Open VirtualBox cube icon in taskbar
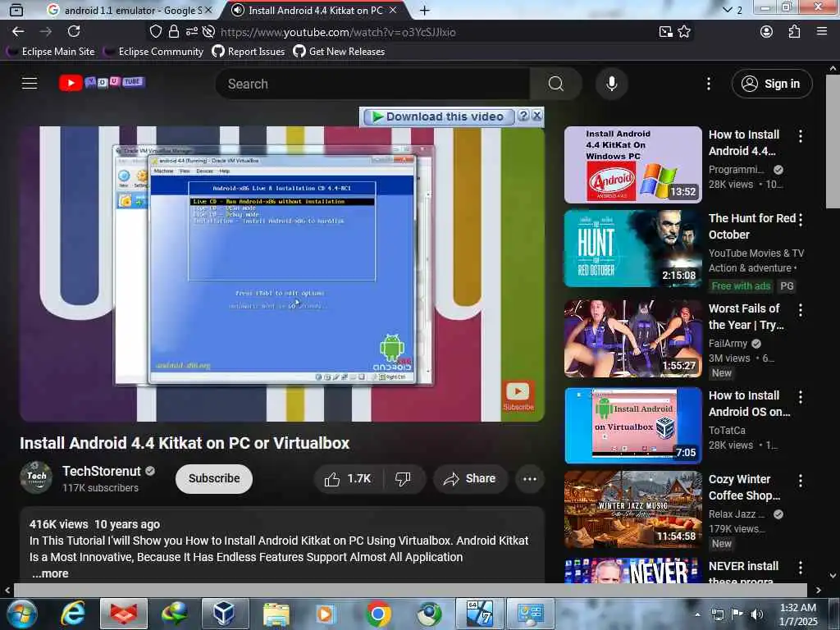 coord(225,614)
